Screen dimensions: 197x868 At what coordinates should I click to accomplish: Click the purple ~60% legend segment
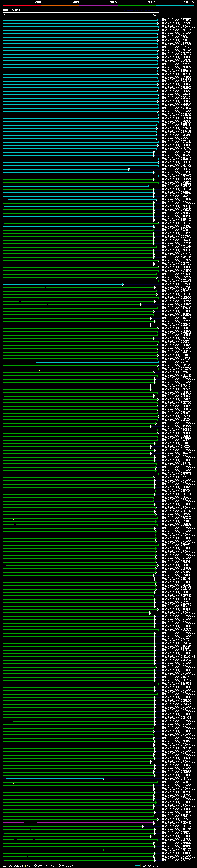(99, 6)
